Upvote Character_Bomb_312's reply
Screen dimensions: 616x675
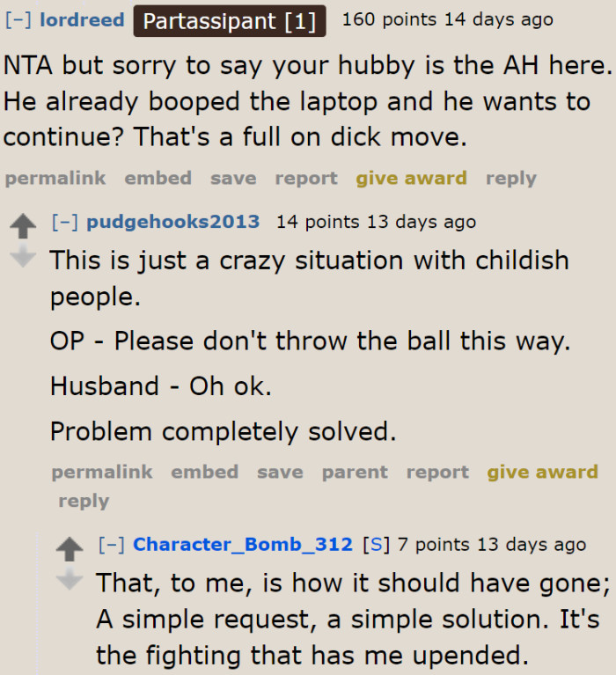(68, 550)
